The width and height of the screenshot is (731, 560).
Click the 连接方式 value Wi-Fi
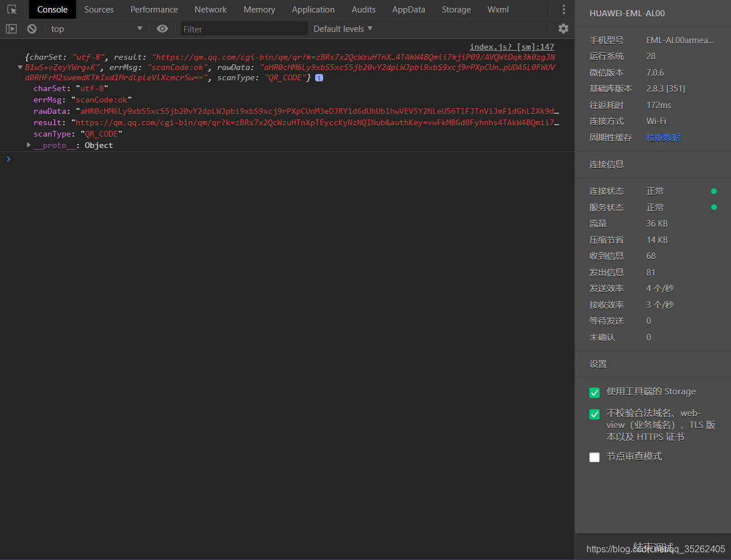[656, 121]
